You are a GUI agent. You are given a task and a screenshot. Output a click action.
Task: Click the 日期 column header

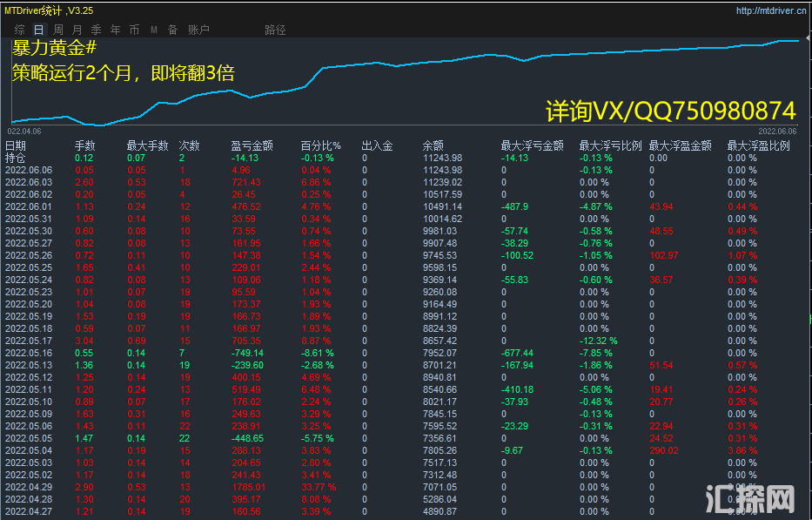coord(16,146)
